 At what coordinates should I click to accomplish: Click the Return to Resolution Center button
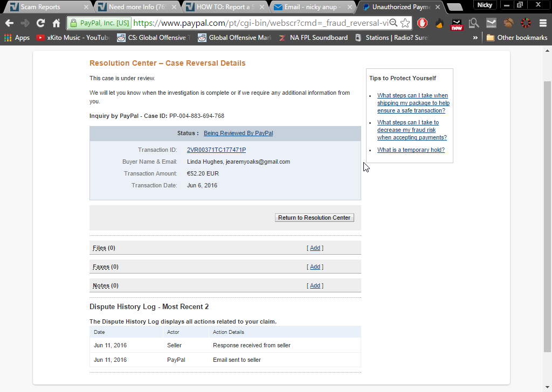pyautogui.click(x=314, y=218)
